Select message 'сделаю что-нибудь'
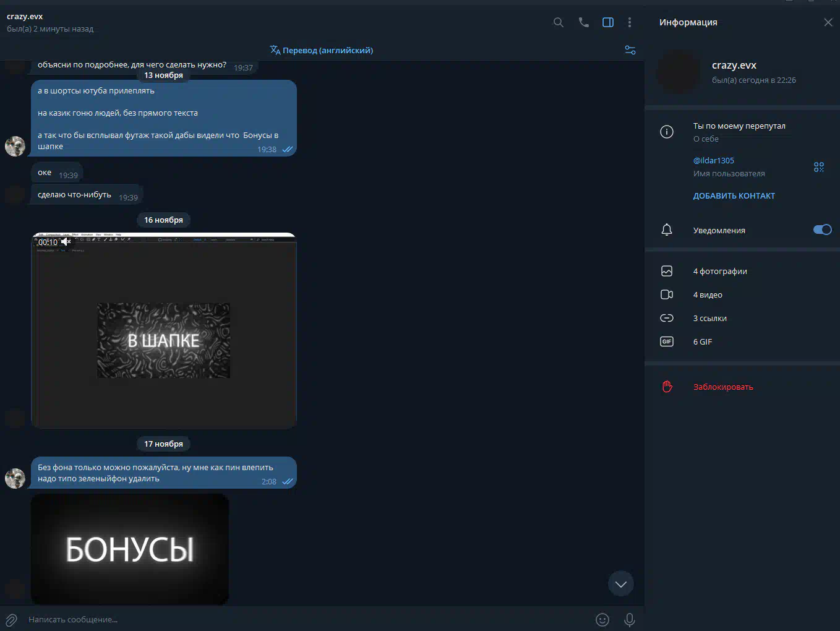 click(87, 195)
